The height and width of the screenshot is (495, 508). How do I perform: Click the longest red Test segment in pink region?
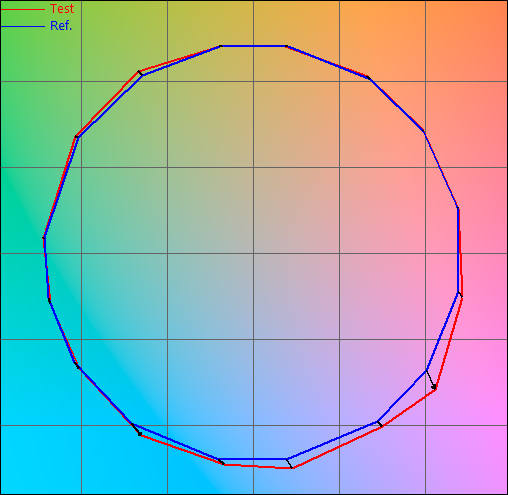pos(449,343)
